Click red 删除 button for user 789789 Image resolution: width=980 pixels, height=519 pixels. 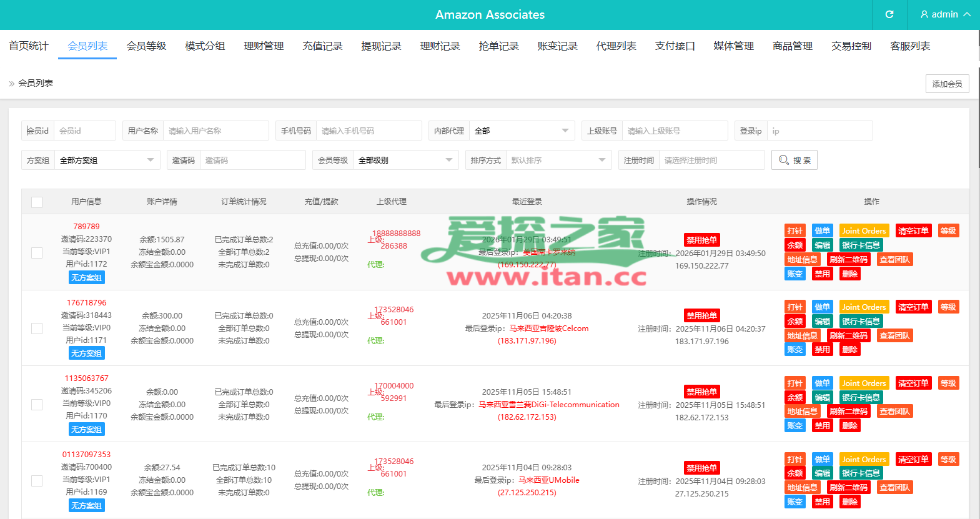[849, 274]
